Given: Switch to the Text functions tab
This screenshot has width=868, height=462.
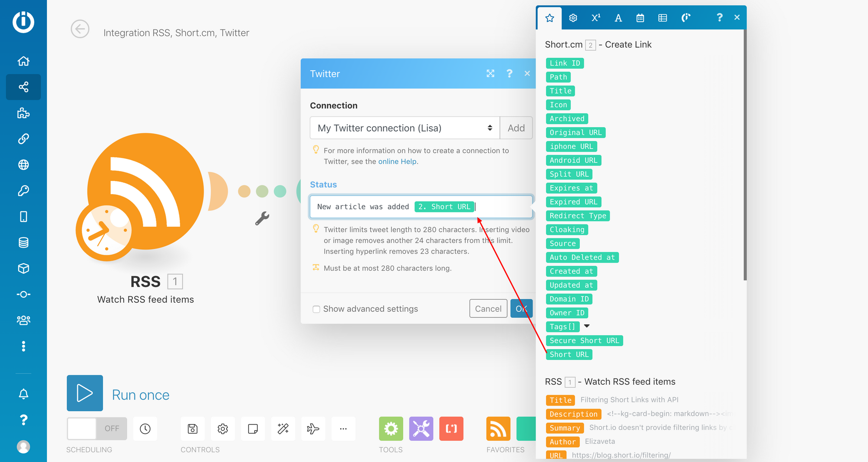Looking at the screenshot, I should [618, 18].
